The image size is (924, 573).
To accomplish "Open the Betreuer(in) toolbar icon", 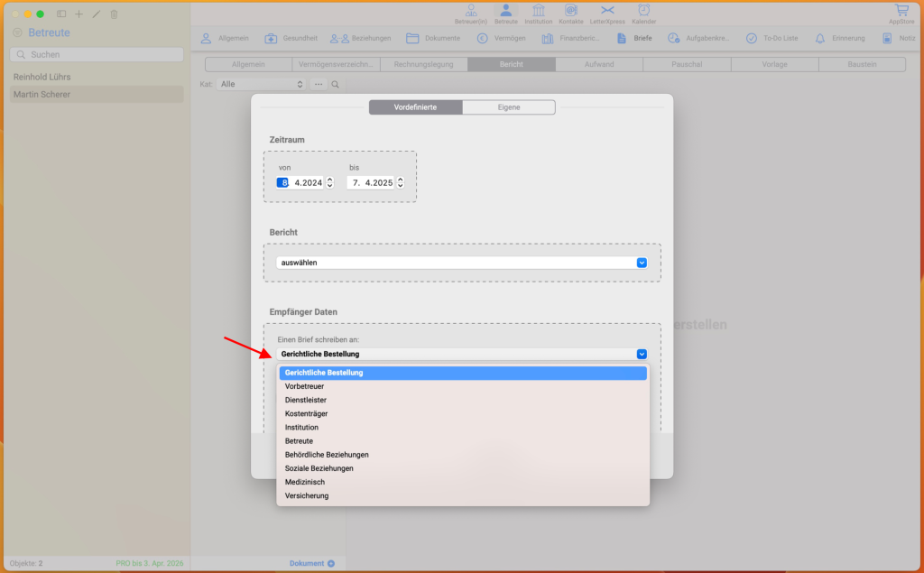I will 470,14.
